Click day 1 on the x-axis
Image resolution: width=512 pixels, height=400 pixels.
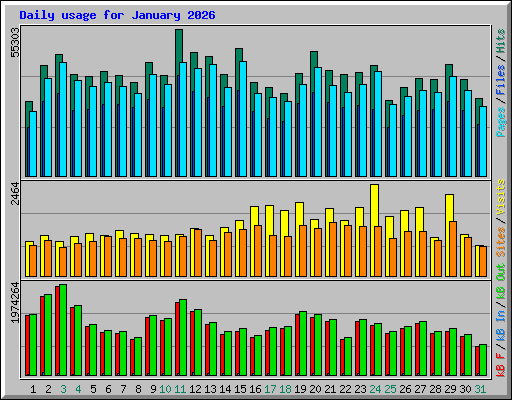(x=33, y=389)
